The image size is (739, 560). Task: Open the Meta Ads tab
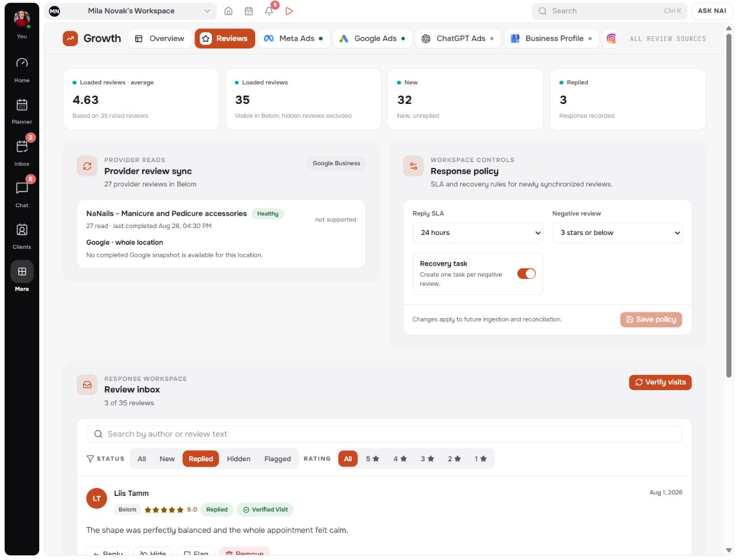(294, 39)
